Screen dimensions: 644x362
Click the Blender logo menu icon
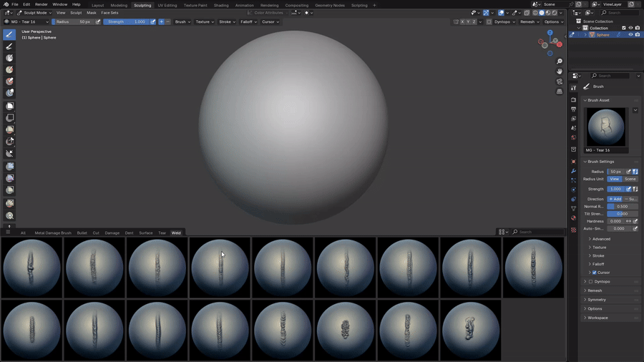[x=6, y=4]
